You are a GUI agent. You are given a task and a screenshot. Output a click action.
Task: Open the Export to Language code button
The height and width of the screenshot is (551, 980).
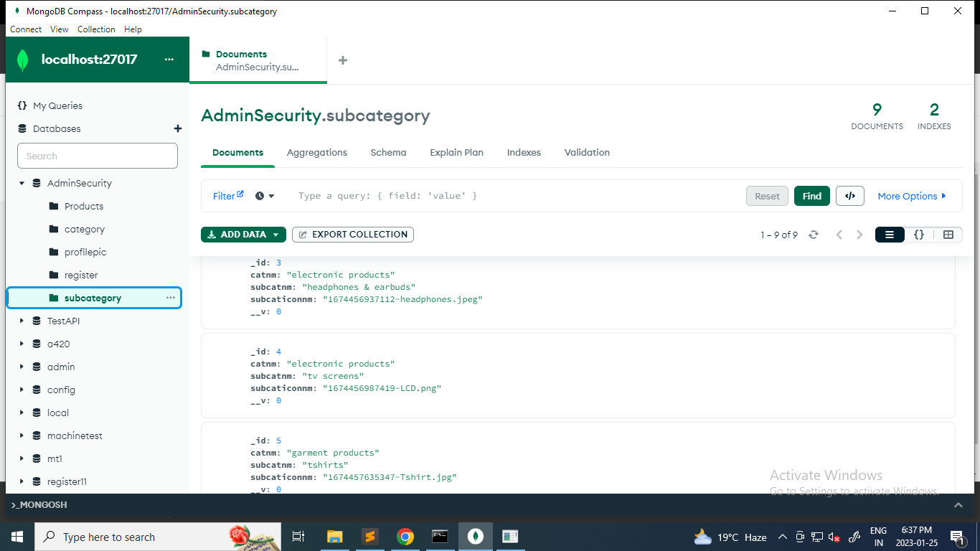tap(850, 196)
